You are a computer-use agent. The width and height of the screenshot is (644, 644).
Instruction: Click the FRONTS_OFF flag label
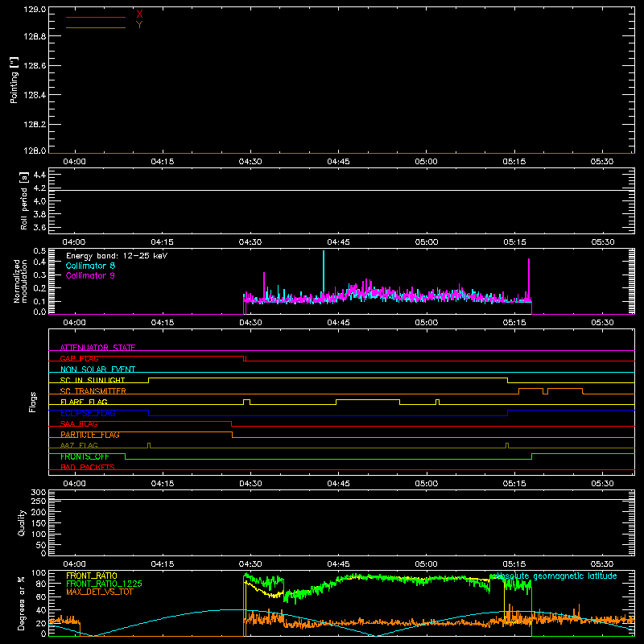(85, 456)
